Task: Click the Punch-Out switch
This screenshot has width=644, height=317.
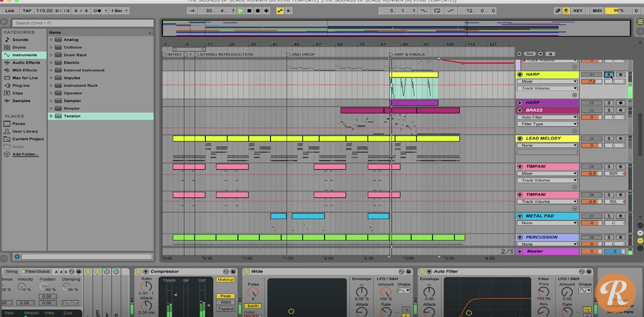Action: 450,11
